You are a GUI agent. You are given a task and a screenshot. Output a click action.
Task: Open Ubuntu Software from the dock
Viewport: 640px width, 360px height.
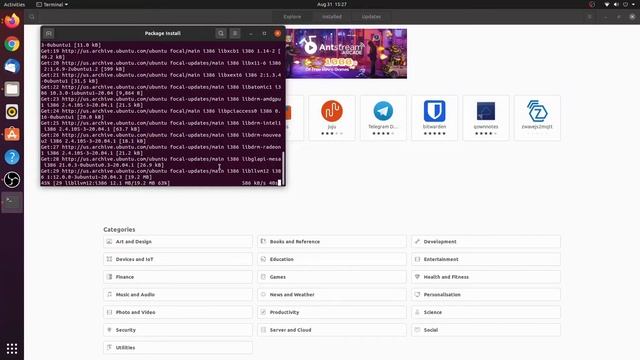(x=12, y=134)
